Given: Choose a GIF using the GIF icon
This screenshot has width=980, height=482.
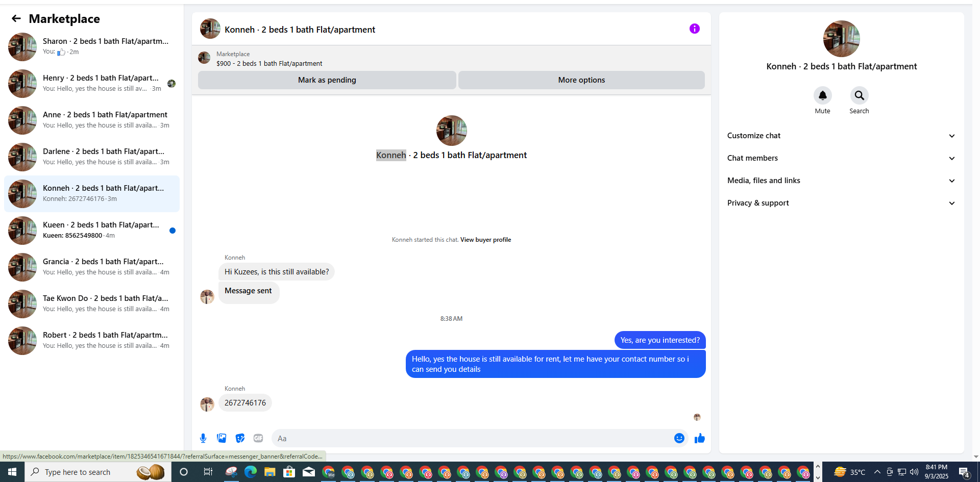Looking at the screenshot, I should tap(258, 438).
